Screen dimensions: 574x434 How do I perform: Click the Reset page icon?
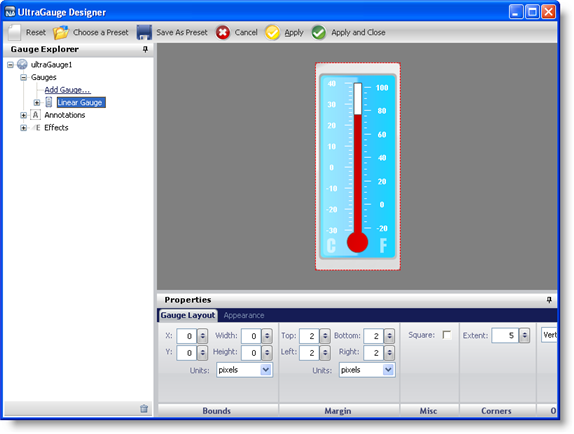coord(15,33)
